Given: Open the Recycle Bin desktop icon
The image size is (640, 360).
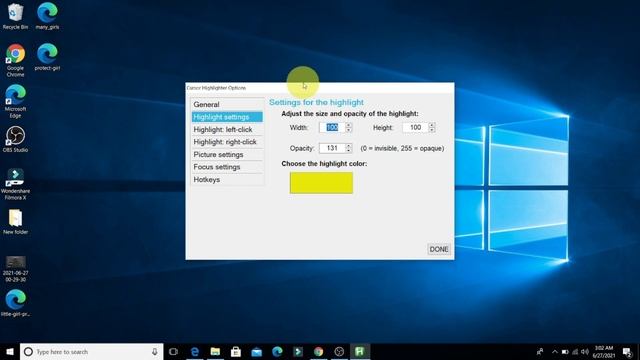Looking at the screenshot, I should coord(15,16).
